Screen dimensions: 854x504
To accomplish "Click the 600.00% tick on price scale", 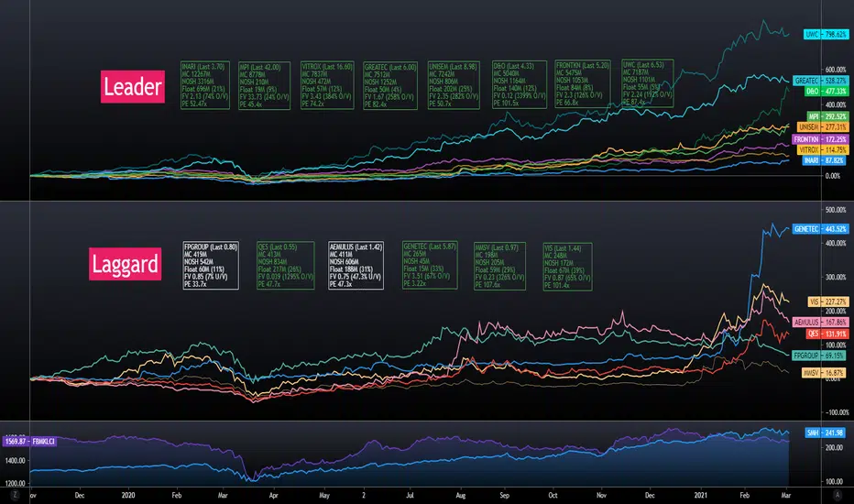I will 836,70.
